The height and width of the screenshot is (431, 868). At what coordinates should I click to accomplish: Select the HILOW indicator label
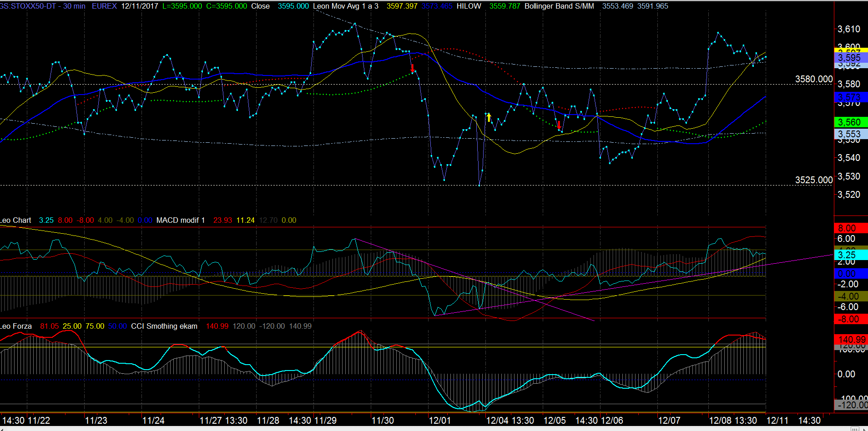coord(469,6)
